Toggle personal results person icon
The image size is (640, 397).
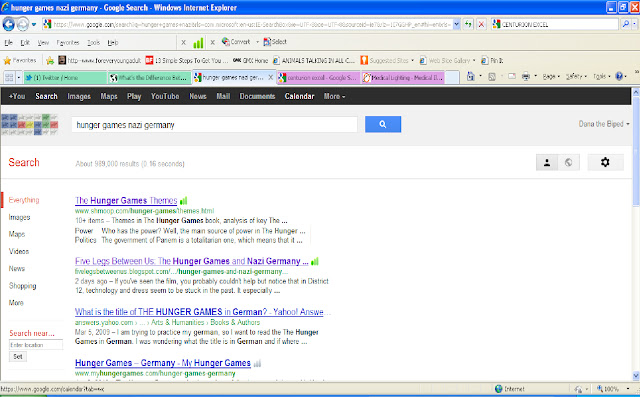(x=547, y=162)
